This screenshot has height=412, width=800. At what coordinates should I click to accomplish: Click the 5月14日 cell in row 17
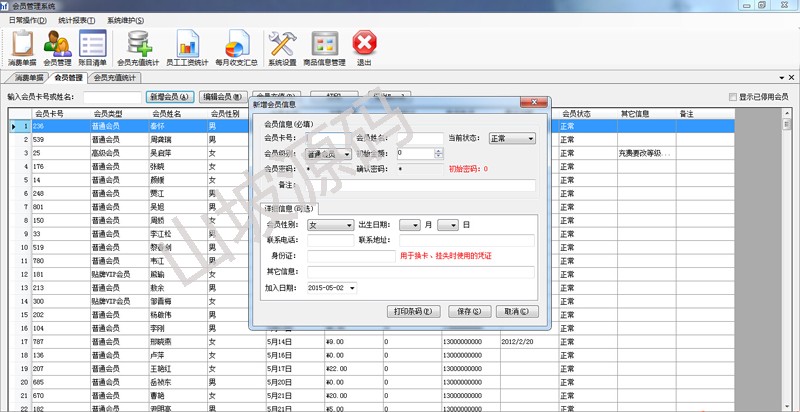[295, 342]
